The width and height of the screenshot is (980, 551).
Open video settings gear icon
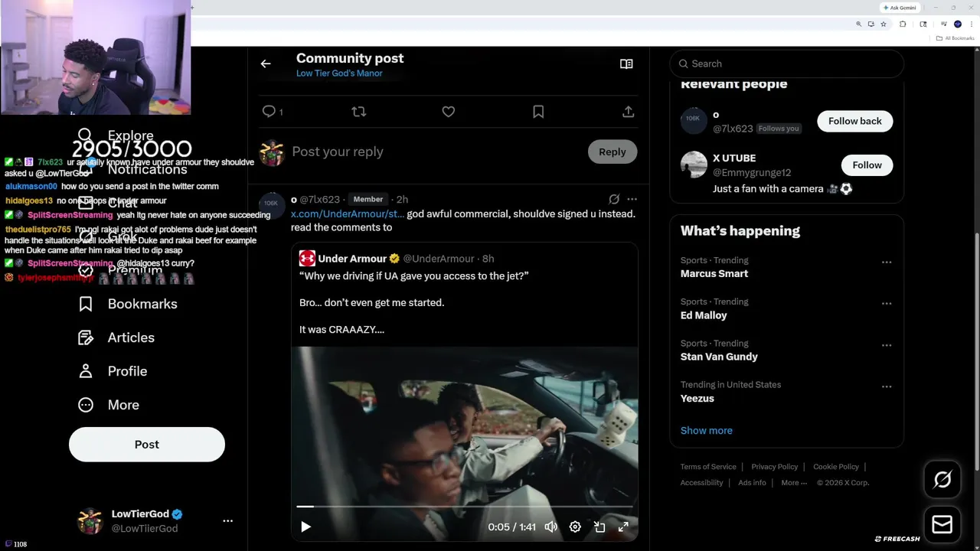[x=575, y=527]
